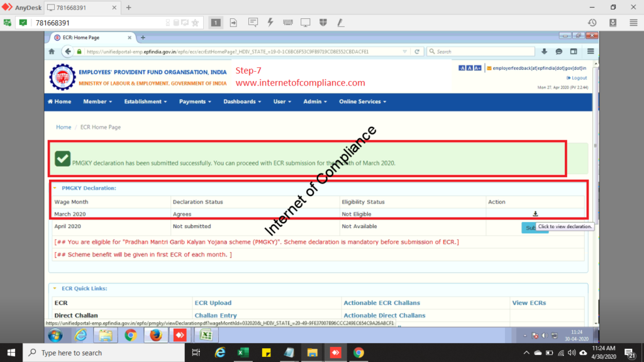Open Dashboards dropdown menu

tap(242, 102)
